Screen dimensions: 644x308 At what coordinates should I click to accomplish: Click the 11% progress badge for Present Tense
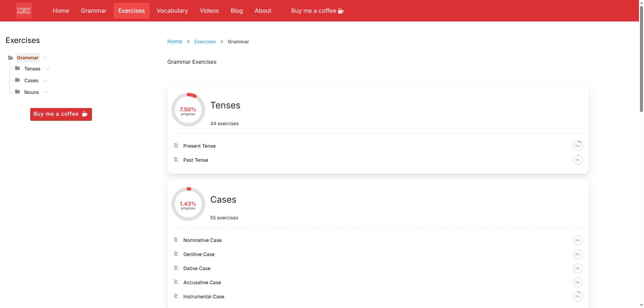click(x=578, y=146)
